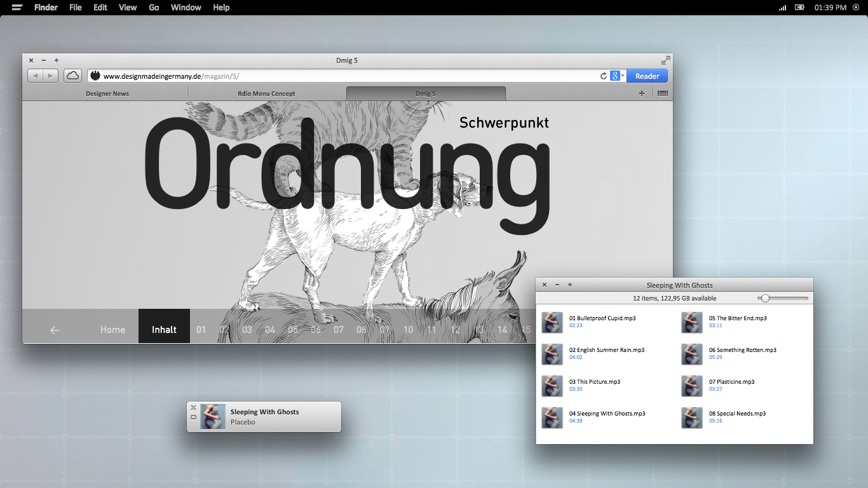The width and height of the screenshot is (868, 488).
Task: Click the browser back arrow button
Action: tap(35, 76)
